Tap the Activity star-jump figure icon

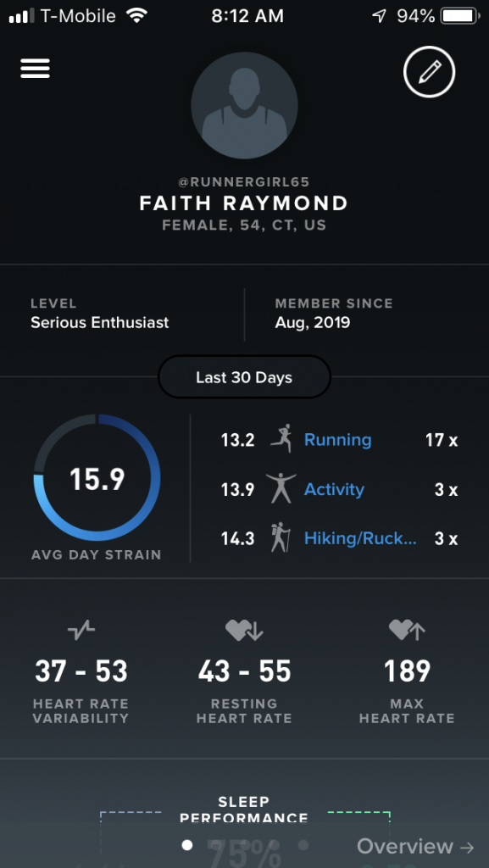point(281,489)
